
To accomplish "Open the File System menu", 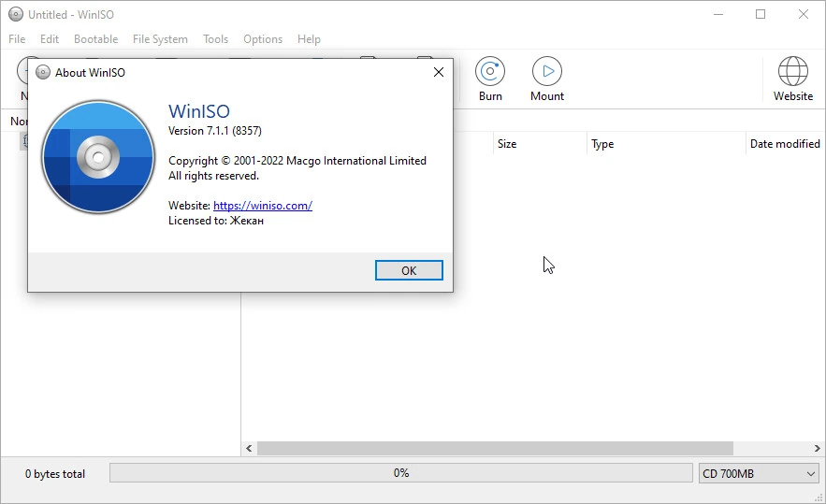I will (x=160, y=39).
